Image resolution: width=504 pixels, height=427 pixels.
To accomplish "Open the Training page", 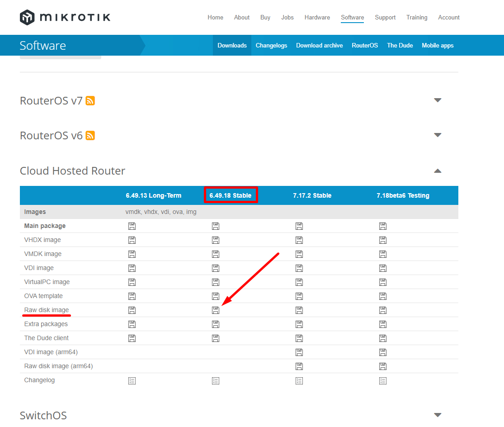I will click(417, 17).
